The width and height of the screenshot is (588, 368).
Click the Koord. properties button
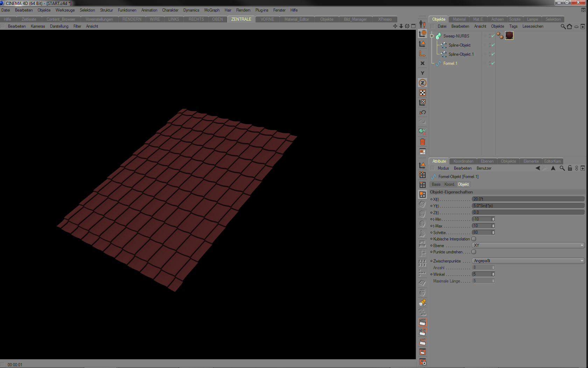click(x=449, y=184)
